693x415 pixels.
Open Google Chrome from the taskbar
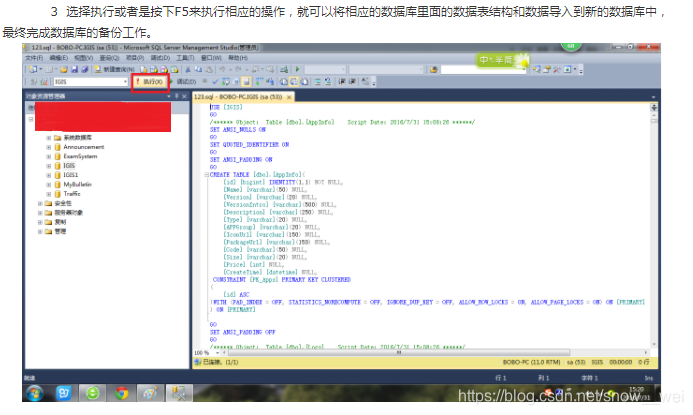point(121,393)
